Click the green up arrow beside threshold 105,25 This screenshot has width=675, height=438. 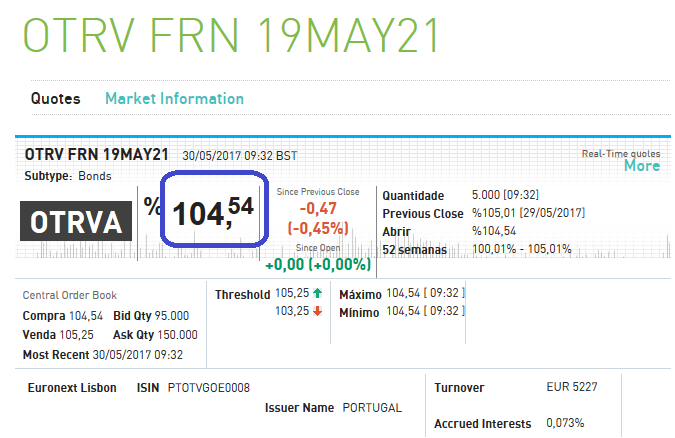pyautogui.click(x=317, y=294)
